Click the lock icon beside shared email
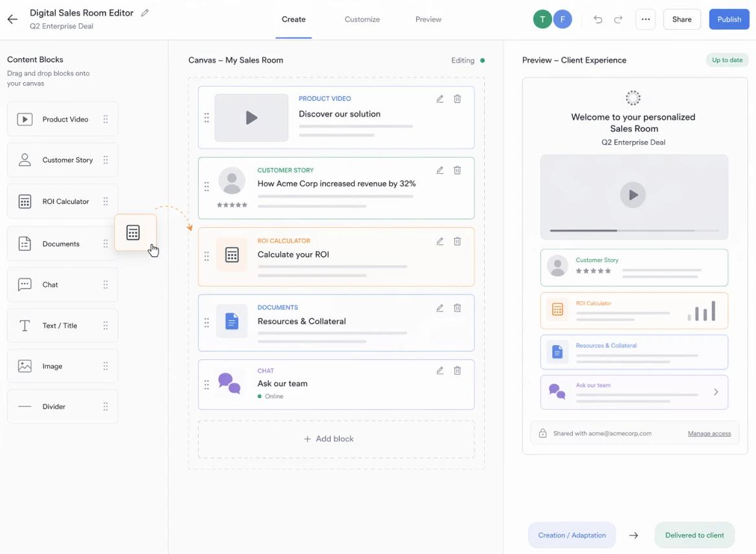The width and height of the screenshot is (756, 554). pyautogui.click(x=542, y=433)
